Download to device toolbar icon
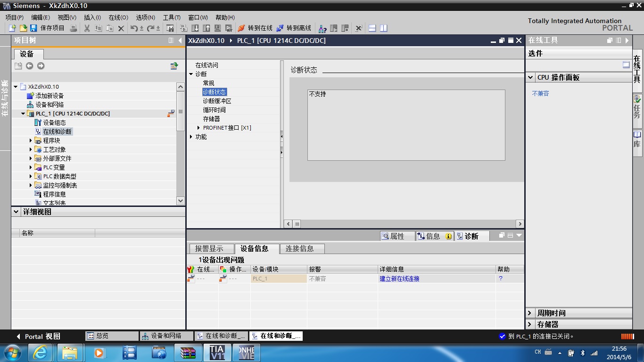This screenshot has height=362, width=644. coord(195,28)
